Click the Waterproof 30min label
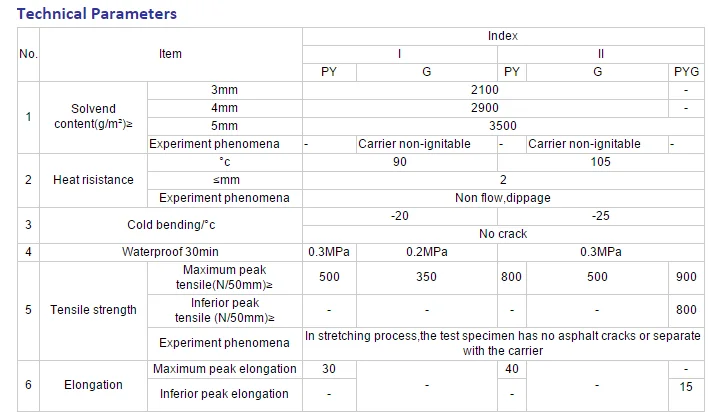This screenshot has width=720, height=420. click(170, 252)
